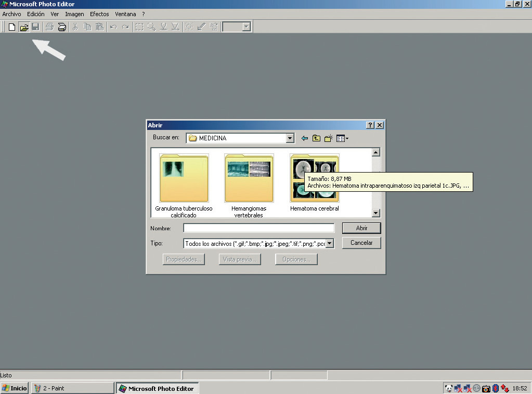Viewport: 532px width, 394px height.
Task: Open the View menu dropdown in dialog
Action: (x=342, y=138)
